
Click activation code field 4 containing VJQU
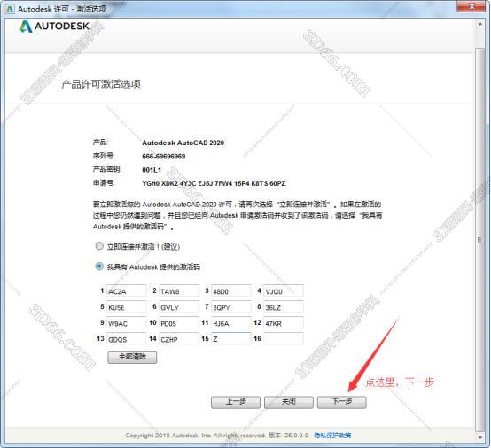(x=284, y=290)
